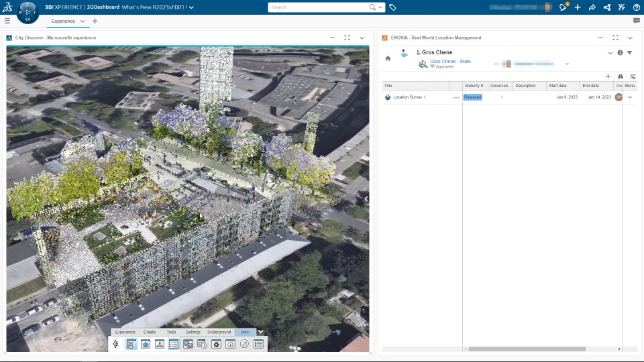
Task: Open the notifications bell
Action: [563, 7]
